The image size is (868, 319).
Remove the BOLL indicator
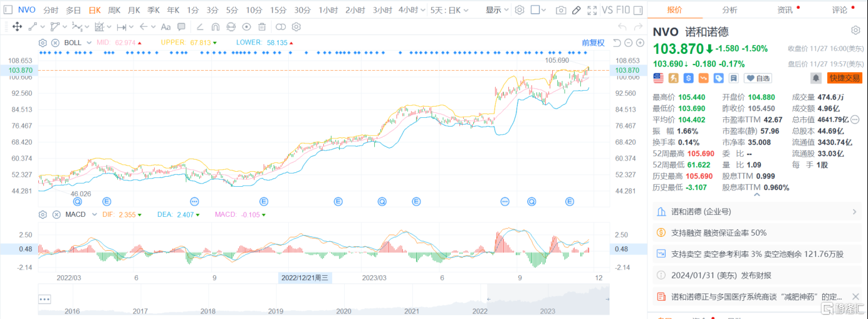pos(55,43)
